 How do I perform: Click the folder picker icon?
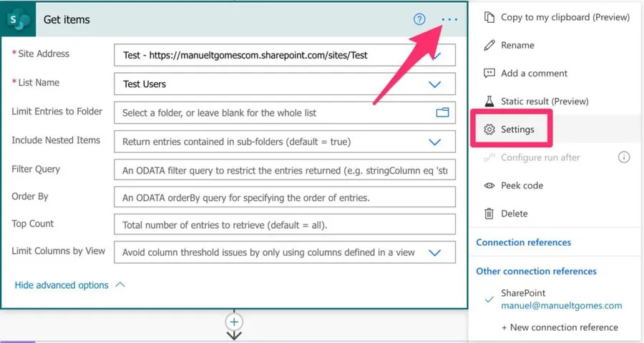[x=442, y=112]
